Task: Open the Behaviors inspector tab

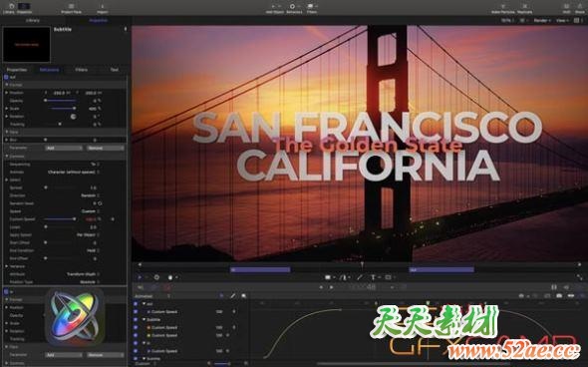Action: click(49, 70)
